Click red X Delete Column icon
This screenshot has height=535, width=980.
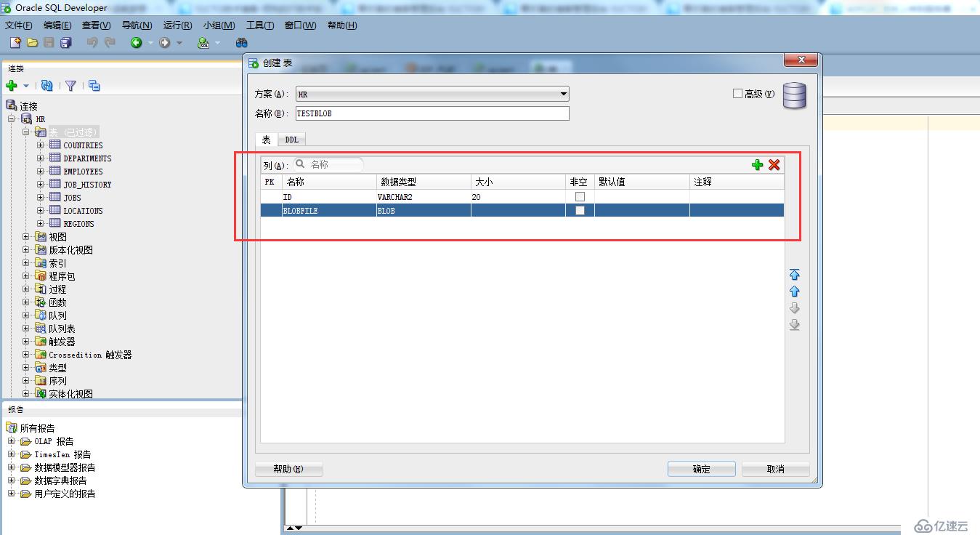point(774,165)
